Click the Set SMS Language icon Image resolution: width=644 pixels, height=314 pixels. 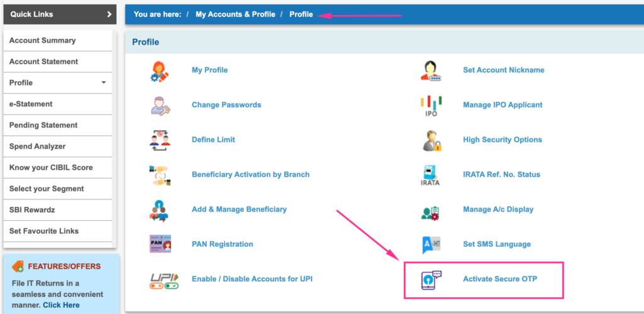coord(431,244)
